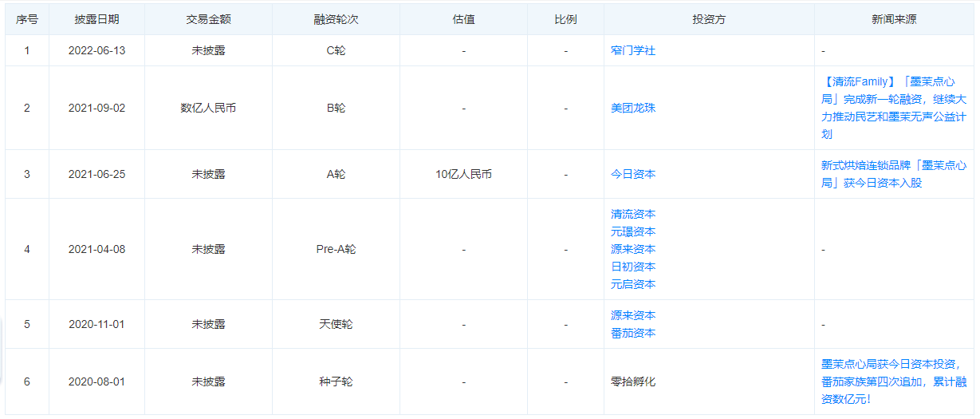
Task: Select date cell 2020-08-01
Action: pyautogui.click(x=96, y=381)
